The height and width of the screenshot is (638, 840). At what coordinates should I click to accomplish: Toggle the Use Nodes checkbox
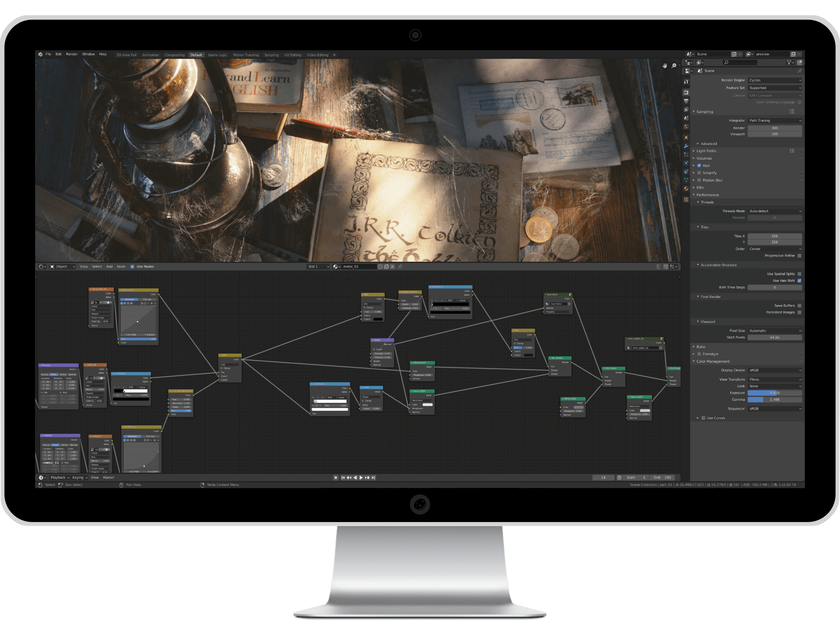(132, 266)
